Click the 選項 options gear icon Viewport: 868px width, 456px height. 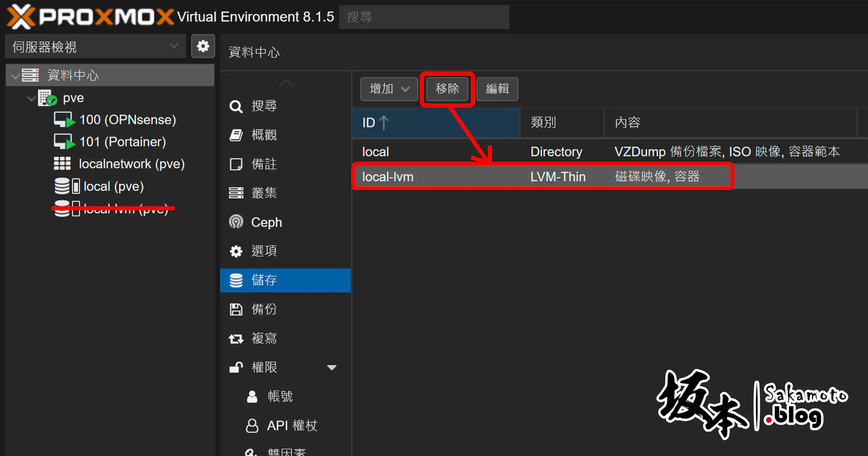pos(236,251)
